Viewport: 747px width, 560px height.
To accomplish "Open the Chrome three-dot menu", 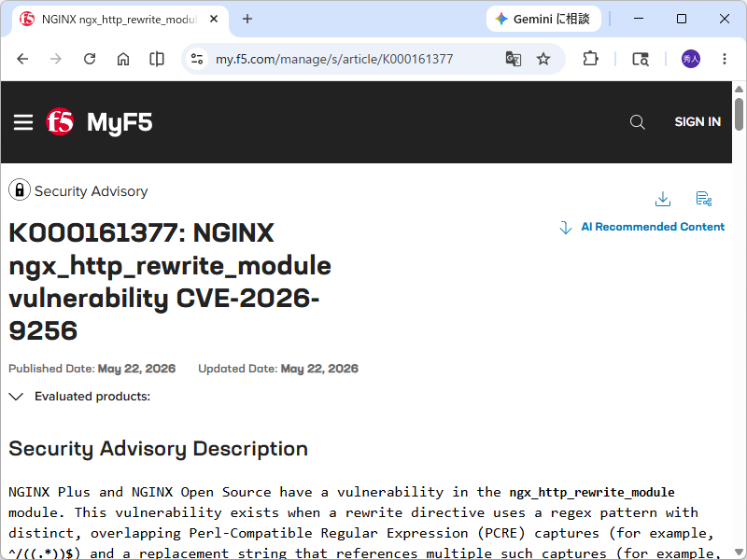I will point(725,59).
